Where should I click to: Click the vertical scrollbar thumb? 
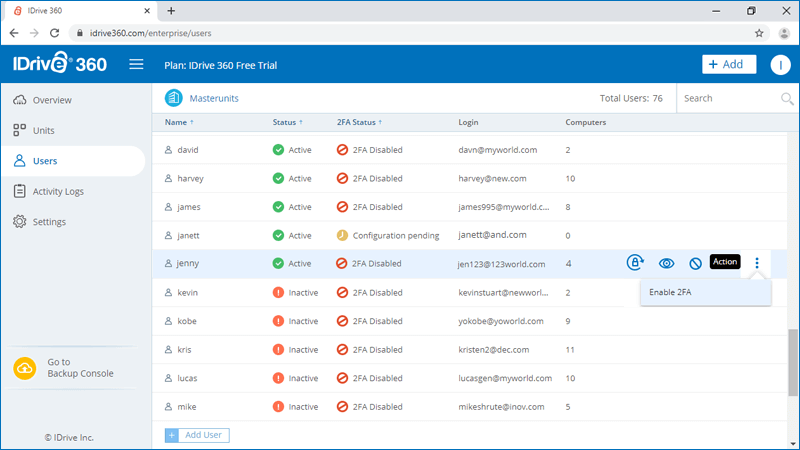pos(793,362)
